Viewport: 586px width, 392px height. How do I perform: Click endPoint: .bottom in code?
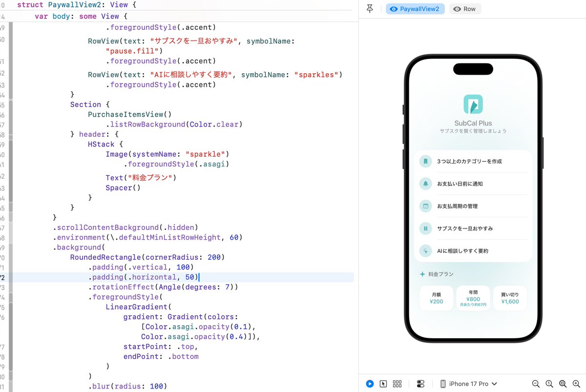tap(161, 356)
